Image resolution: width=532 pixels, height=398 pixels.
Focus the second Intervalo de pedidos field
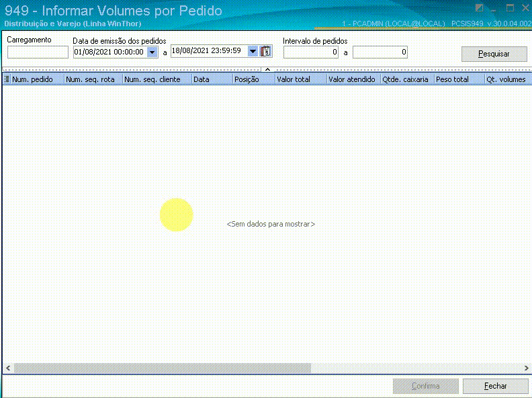click(x=380, y=52)
